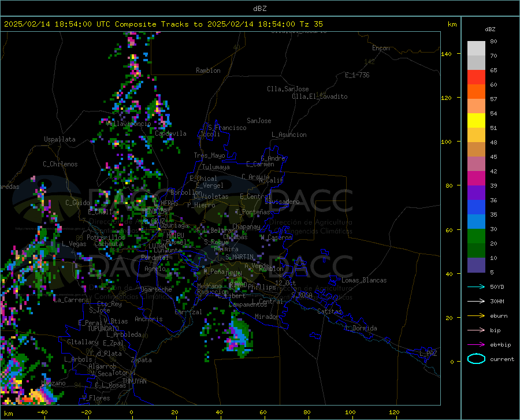Select the yellow 54 dBZ color swatch
520x420 pixels.
(x=476, y=120)
